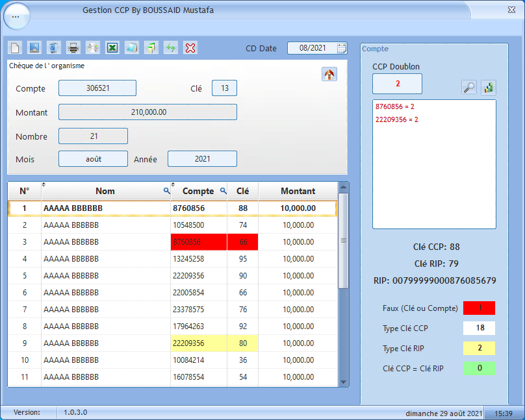Click the yellow Type Clé RIP swatch
The width and height of the screenshot is (525, 420).
point(480,349)
